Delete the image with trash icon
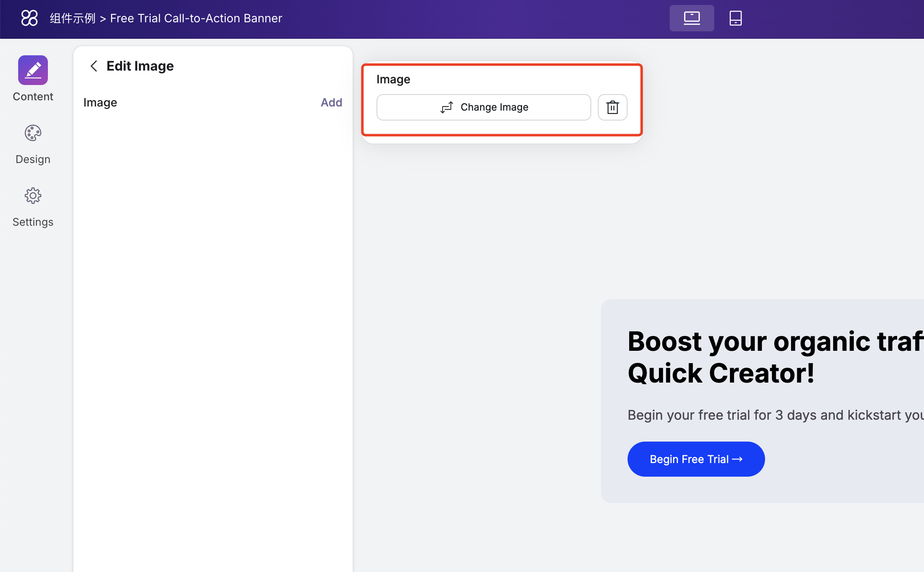 coord(613,107)
